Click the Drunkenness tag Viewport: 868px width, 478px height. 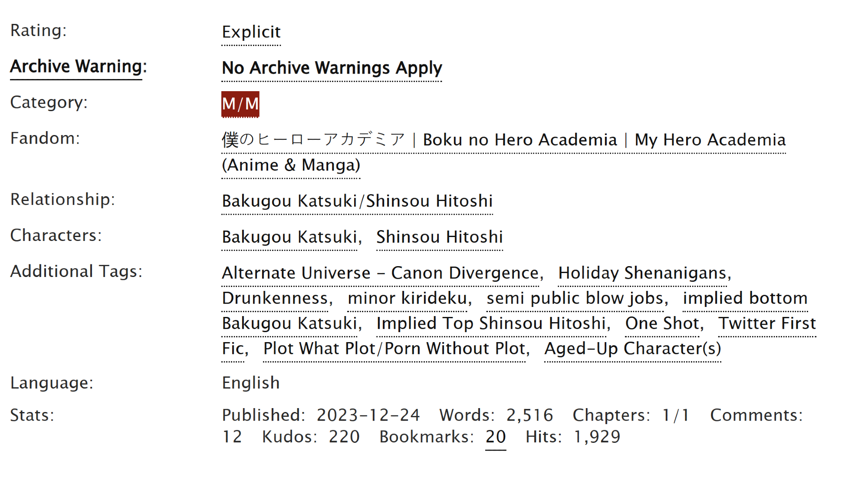275,299
